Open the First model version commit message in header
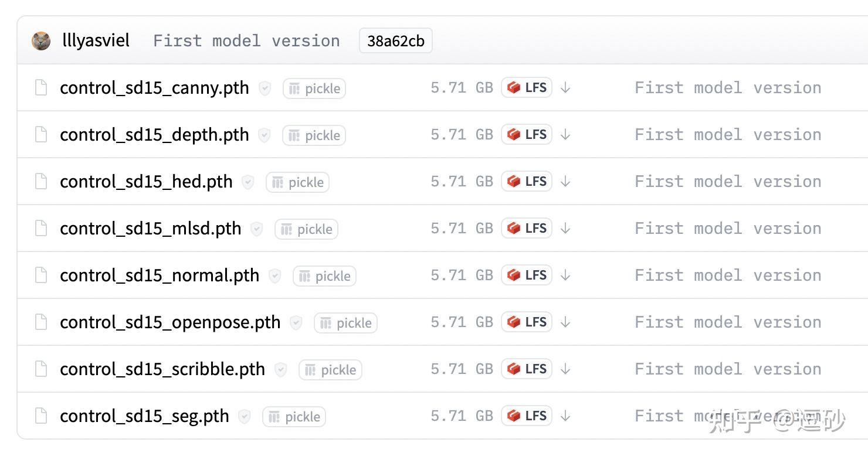The image size is (868, 456). coord(246,41)
